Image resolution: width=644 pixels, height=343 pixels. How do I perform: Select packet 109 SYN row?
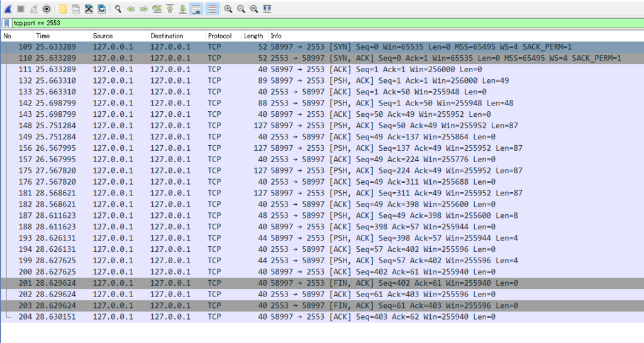coord(322,46)
